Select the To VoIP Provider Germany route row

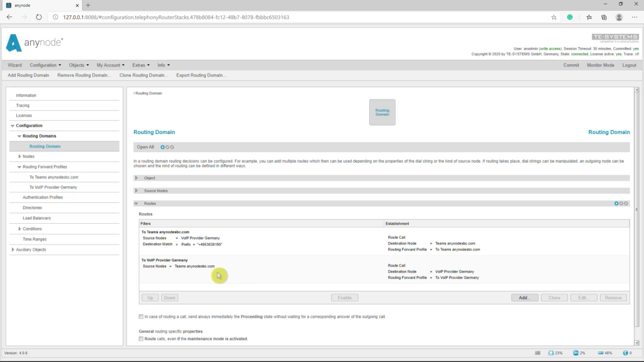(384, 269)
